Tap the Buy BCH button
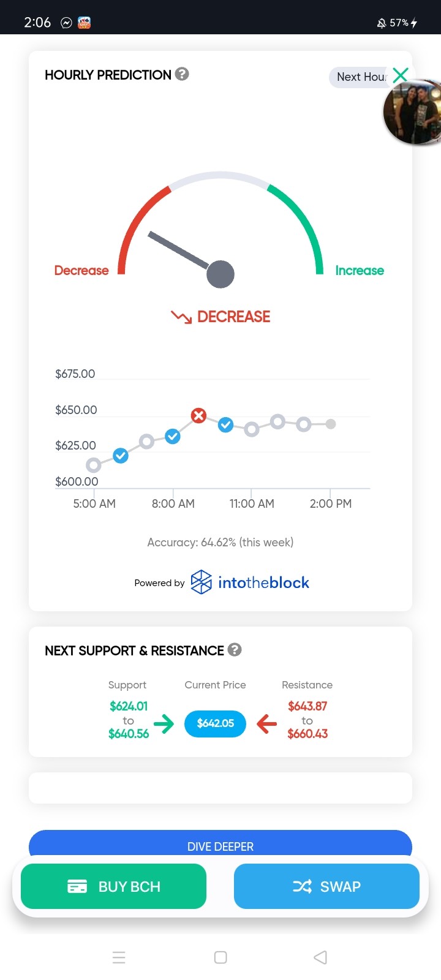The height and width of the screenshot is (980, 441). 113,886
